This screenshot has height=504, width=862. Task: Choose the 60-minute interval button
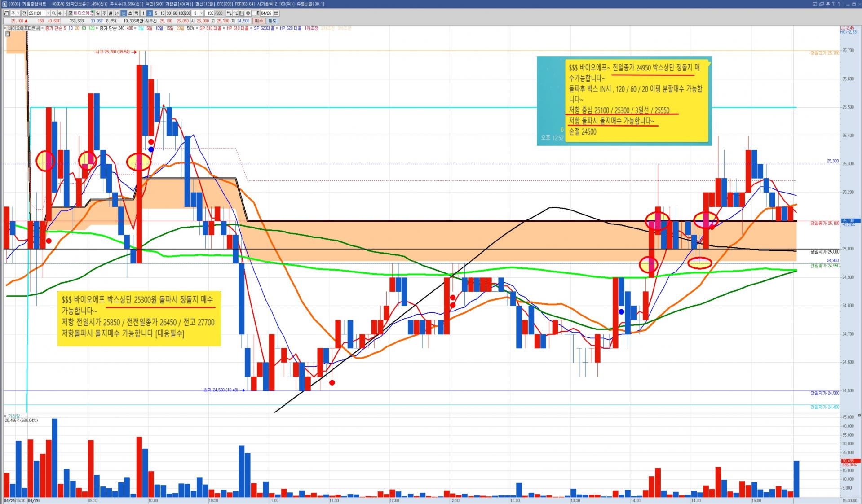coord(175,13)
